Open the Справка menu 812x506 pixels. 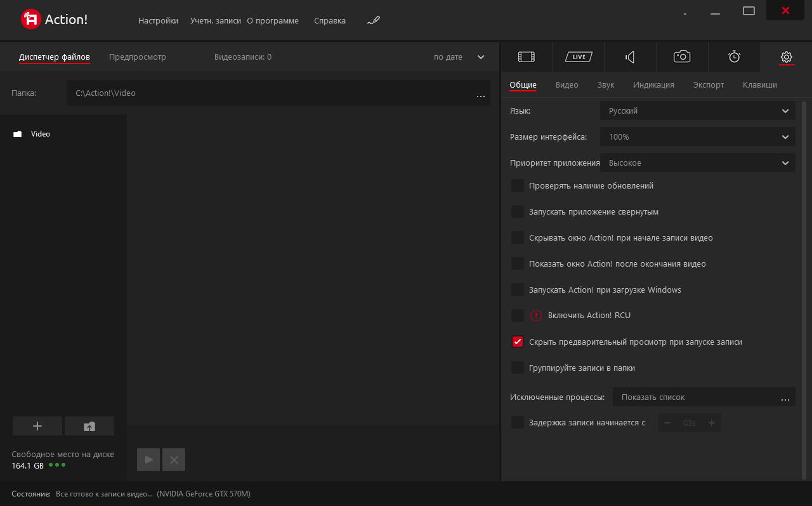(330, 21)
